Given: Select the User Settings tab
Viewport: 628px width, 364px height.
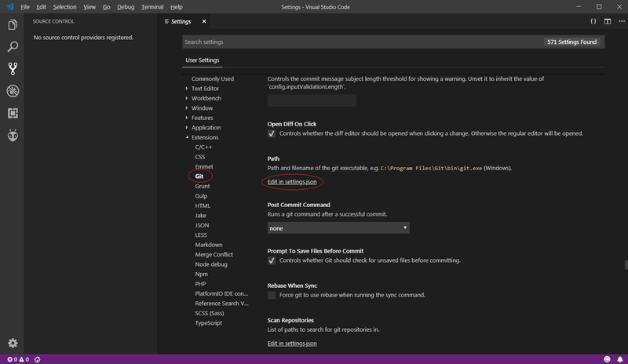Looking at the screenshot, I should click(203, 60).
